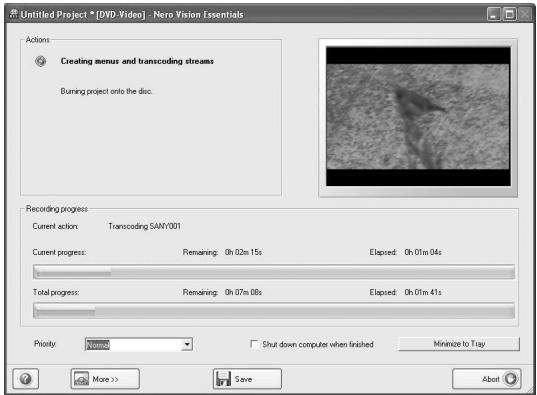Screen dimensions: 537x395
Task: Abort the burning process
Action: pyautogui.click(x=487, y=379)
